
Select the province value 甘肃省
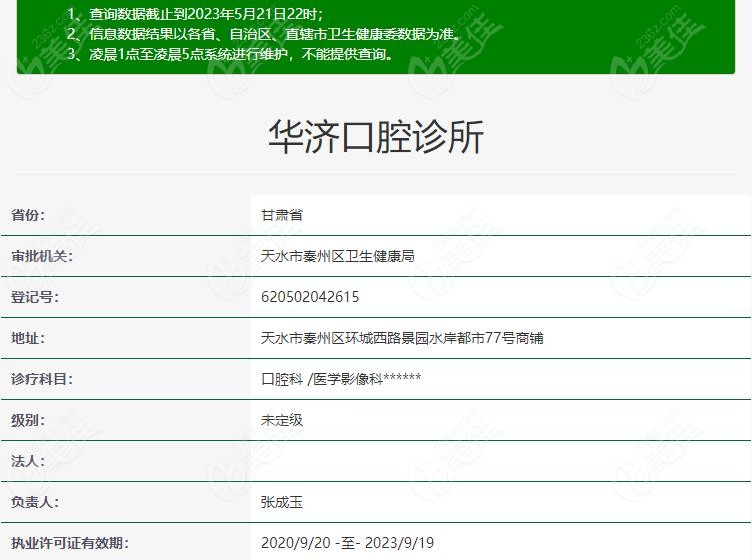281,215
